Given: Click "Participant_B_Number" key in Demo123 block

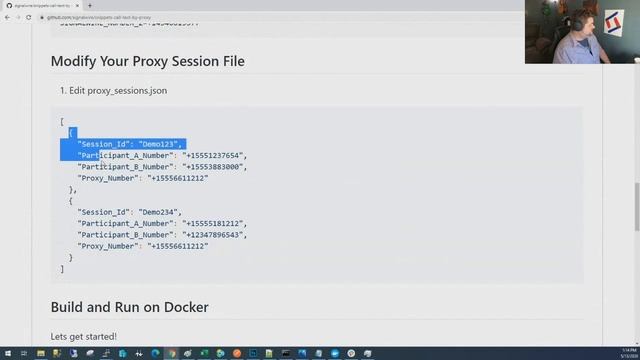Looking at the screenshot, I should (125, 167).
